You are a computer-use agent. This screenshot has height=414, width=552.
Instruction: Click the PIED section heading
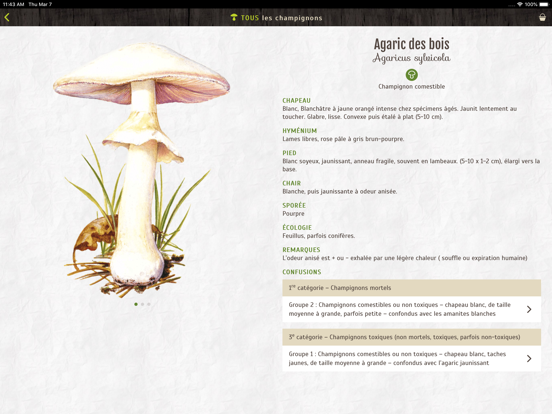coord(289,153)
